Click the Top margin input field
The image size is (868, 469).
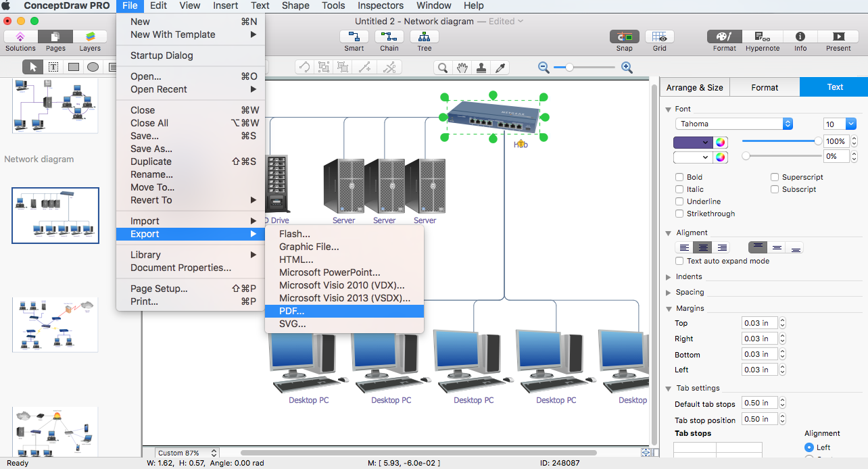coord(760,323)
